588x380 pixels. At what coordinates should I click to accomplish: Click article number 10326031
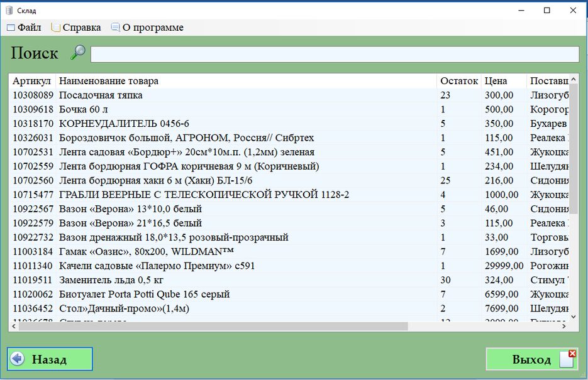tap(33, 138)
